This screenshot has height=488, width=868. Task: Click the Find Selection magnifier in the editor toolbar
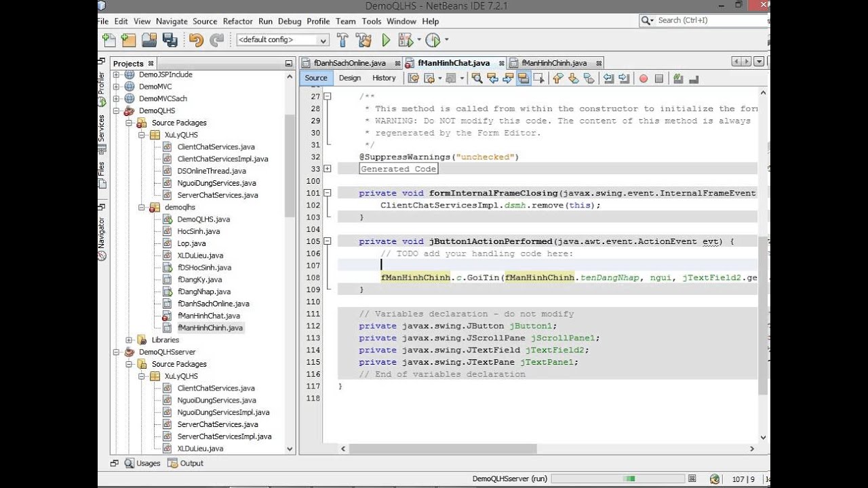[x=477, y=79]
